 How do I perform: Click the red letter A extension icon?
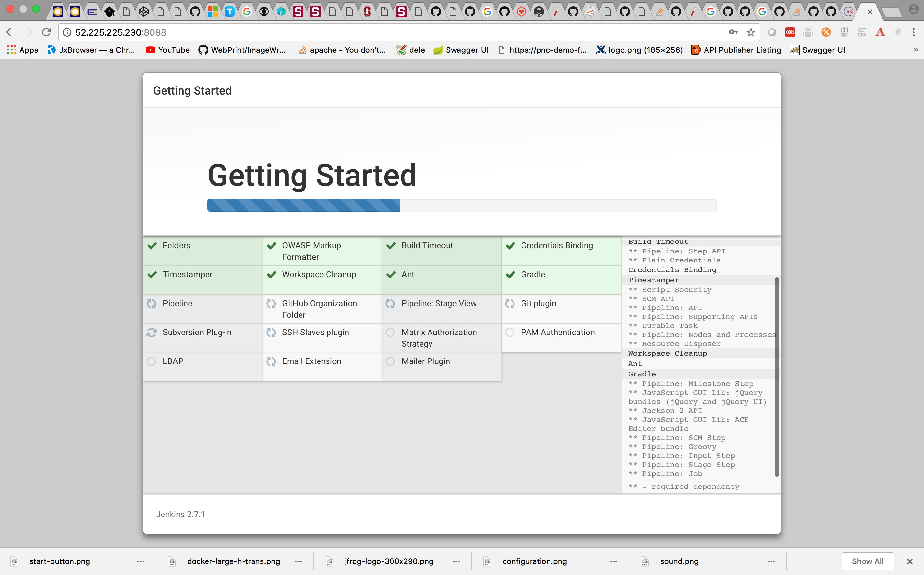click(x=880, y=32)
